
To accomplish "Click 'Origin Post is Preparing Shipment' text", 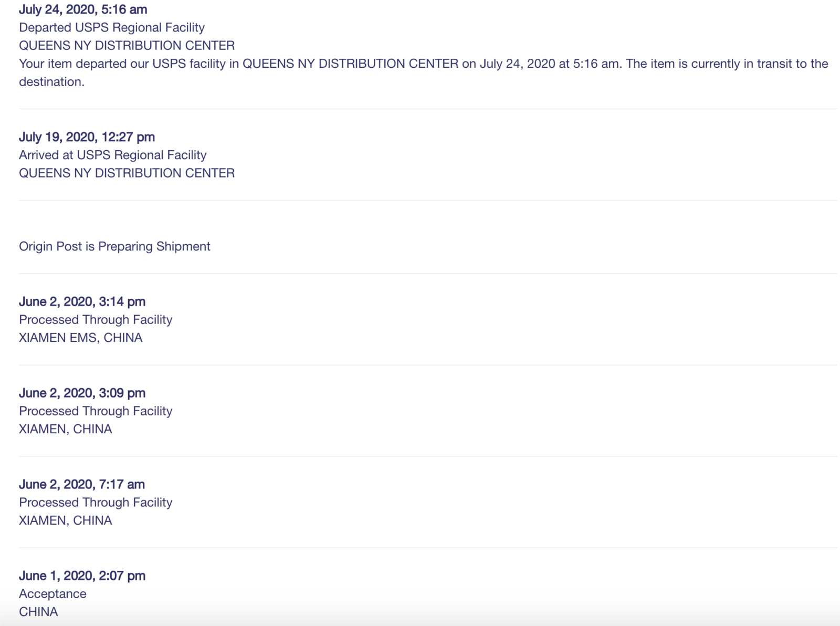I will [x=114, y=246].
